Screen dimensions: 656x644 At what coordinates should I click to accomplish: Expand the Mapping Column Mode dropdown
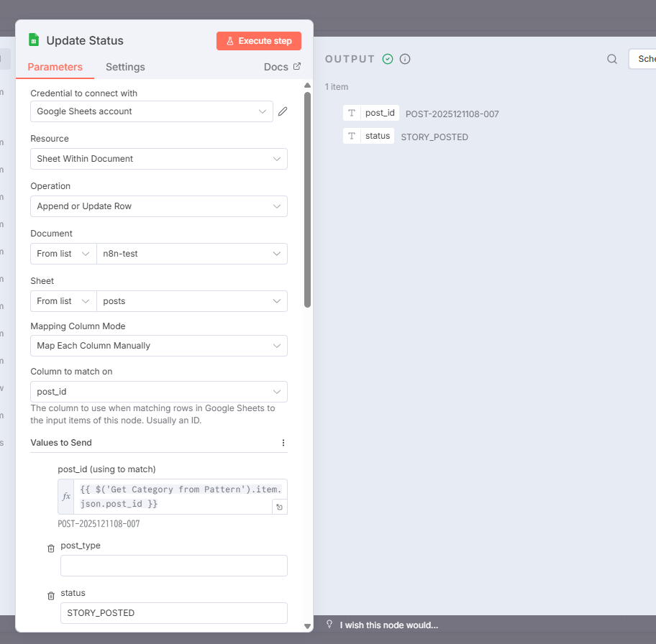[158, 346]
